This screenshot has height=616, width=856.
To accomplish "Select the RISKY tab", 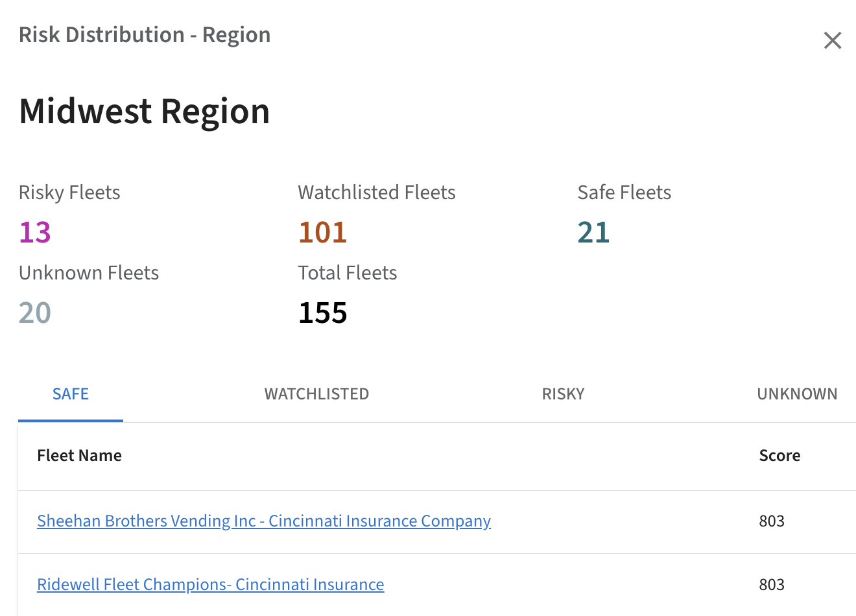I will click(563, 394).
